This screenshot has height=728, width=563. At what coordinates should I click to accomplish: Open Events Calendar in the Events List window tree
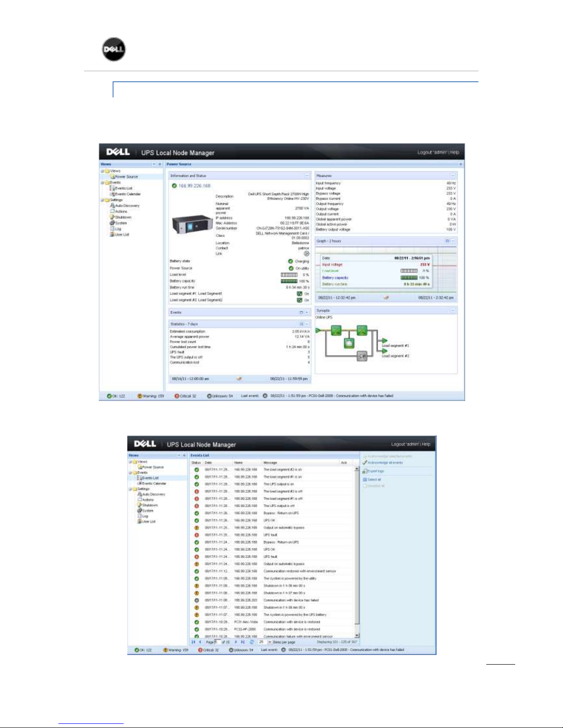(152, 483)
